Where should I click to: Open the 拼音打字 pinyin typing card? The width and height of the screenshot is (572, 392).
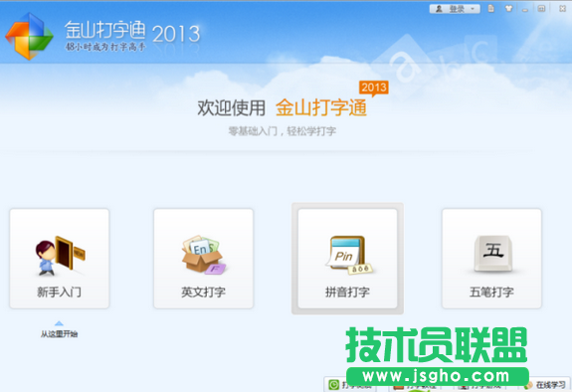(347, 259)
